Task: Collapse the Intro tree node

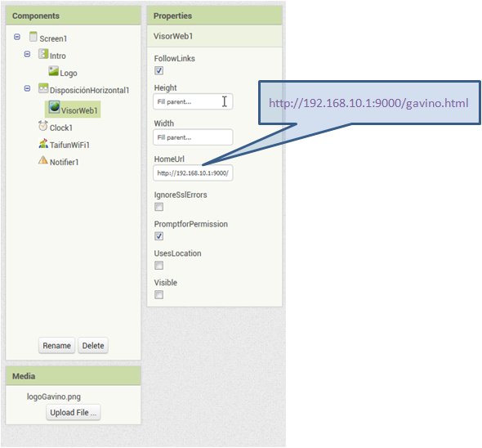Action: 27,54
